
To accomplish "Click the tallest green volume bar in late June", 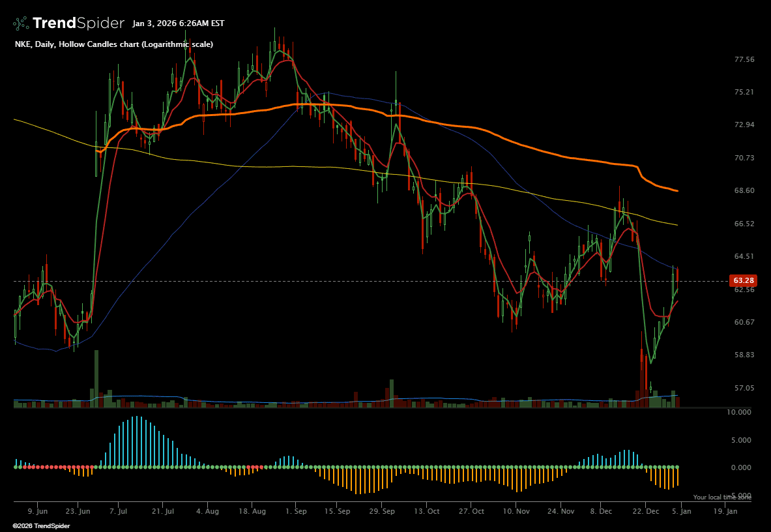I will coord(96,379).
